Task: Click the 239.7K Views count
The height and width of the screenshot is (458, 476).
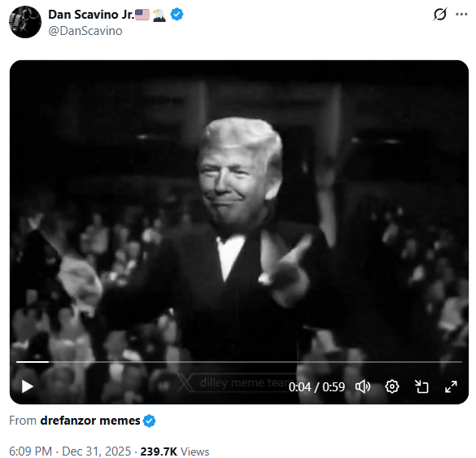Action: tap(175, 451)
